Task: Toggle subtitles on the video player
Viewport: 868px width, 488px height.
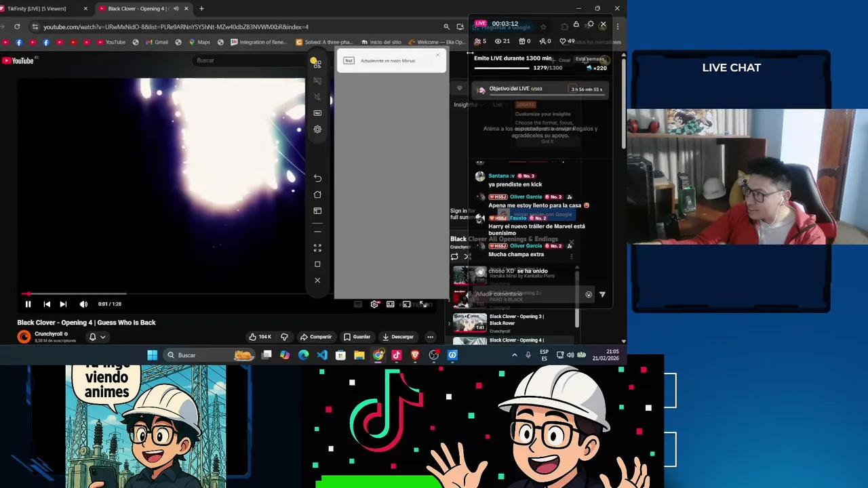Action: coord(358,304)
